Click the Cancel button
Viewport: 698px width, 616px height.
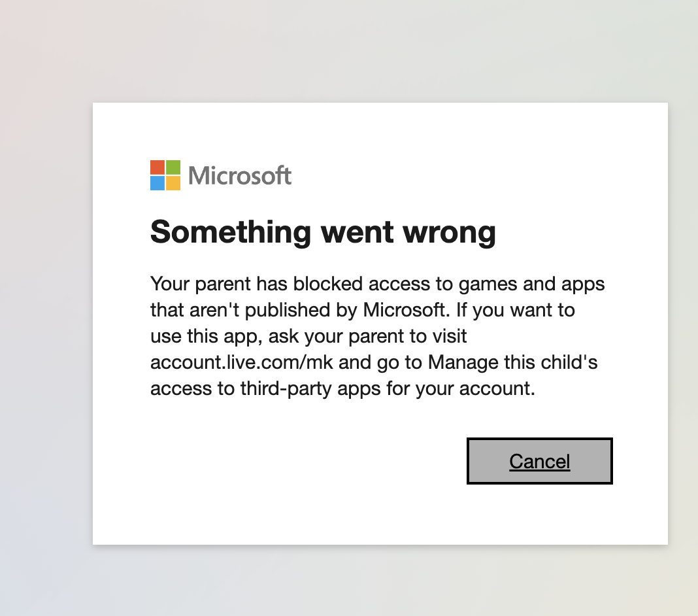(539, 461)
